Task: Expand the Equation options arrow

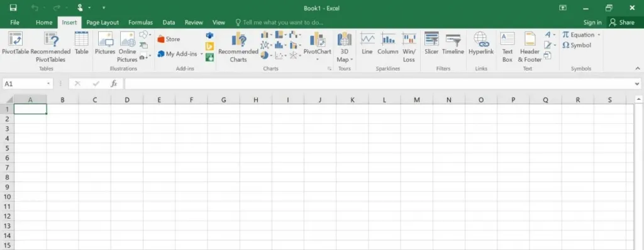Action: 599,35
